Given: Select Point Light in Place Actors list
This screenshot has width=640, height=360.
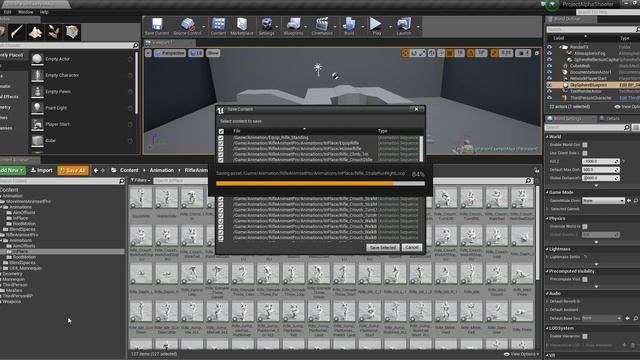Looking at the screenshot, I should [x=81, y=108].
